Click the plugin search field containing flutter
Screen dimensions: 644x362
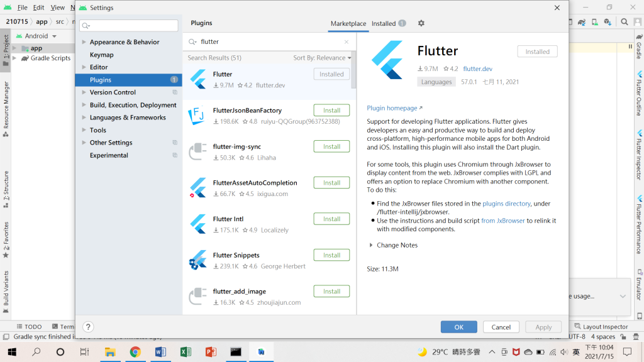tap(269, 42)
